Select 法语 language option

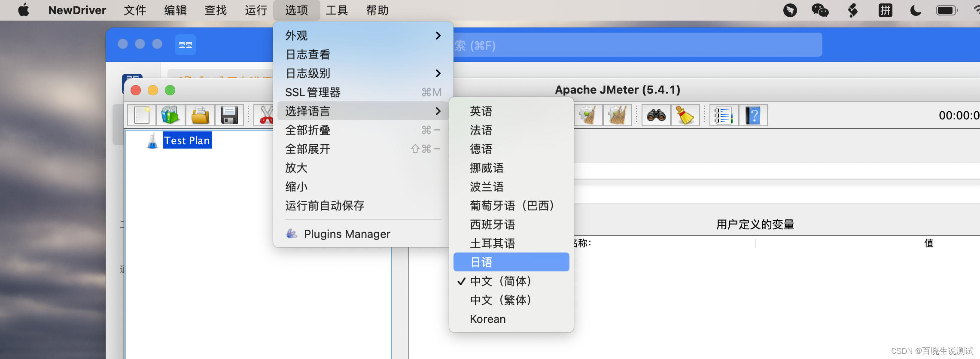point(511,130)
